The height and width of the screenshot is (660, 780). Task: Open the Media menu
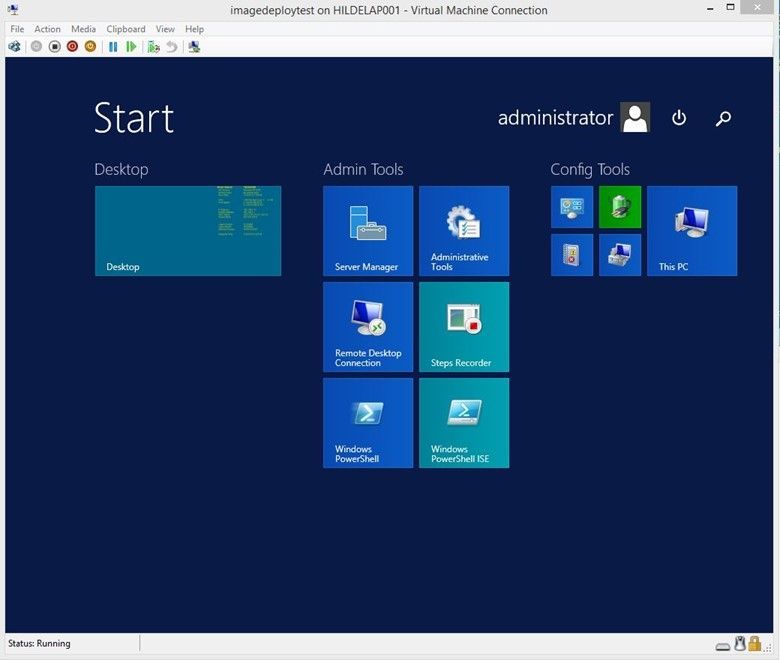point(83,29)
